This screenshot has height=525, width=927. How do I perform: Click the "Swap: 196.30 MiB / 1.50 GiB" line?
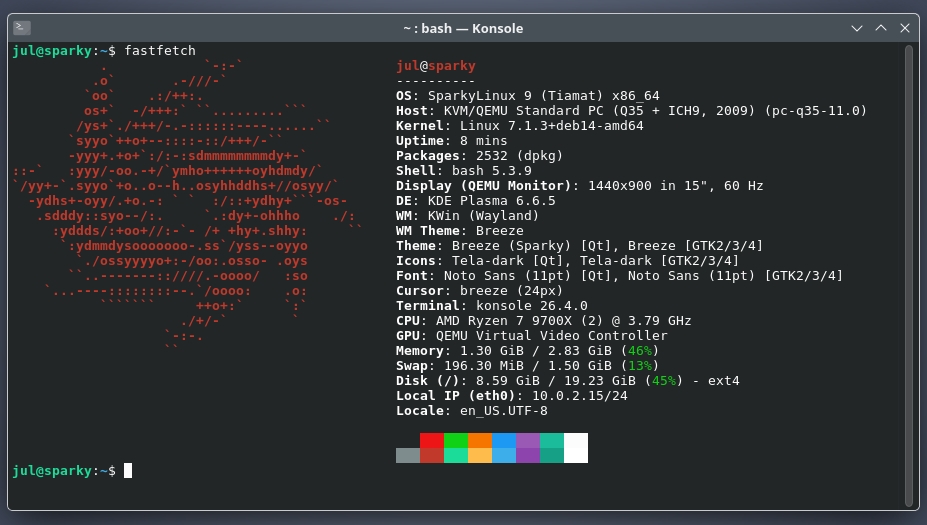click(x=527, y=366)
